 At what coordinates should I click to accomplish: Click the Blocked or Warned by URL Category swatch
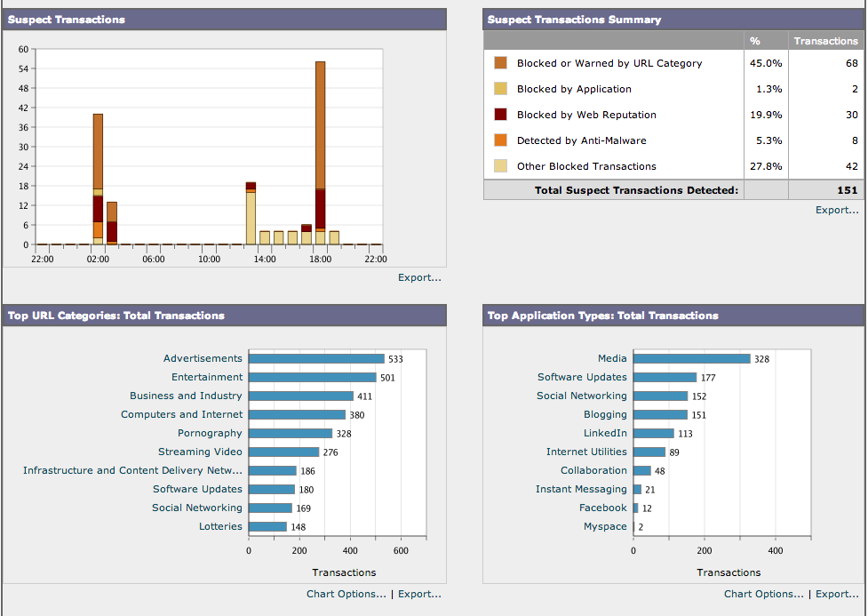click(501, 63)
